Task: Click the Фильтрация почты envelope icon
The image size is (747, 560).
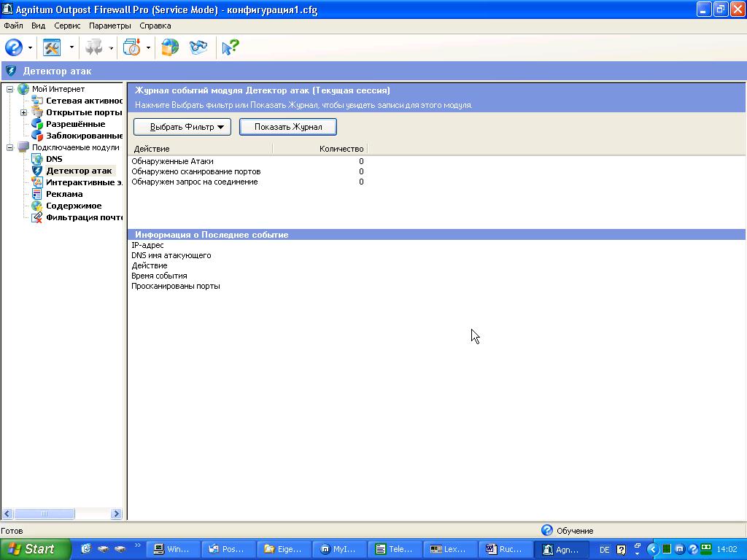Action: point(37,217)
